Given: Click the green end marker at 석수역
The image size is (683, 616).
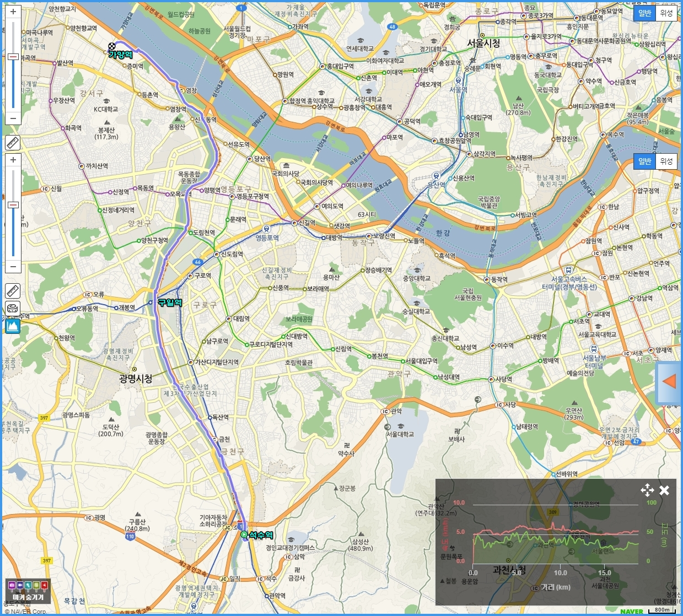Looking at the screenshot, I should (244, 534).
